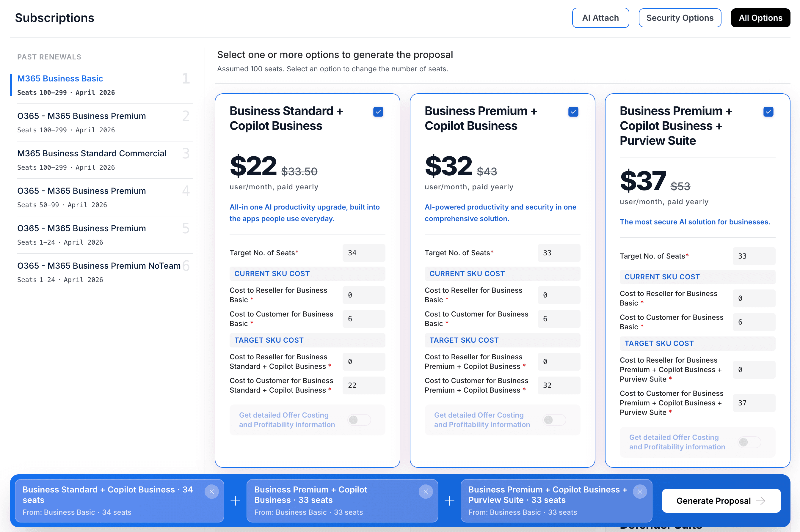Select the All Options filter
The image size is (800, 532).
(760, 18)
